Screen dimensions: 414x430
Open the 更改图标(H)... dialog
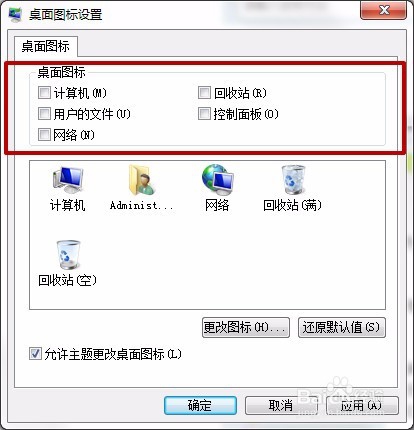pyautogui.click(x=246, y=327)
